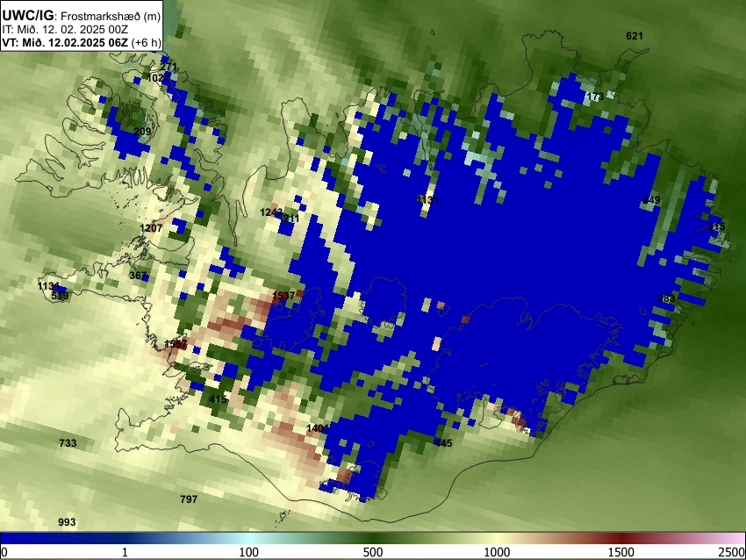Click the 'Frostmarkshæð (m)' title text
Viewport: 746px width, 560px height.
(x=111, y=16)
